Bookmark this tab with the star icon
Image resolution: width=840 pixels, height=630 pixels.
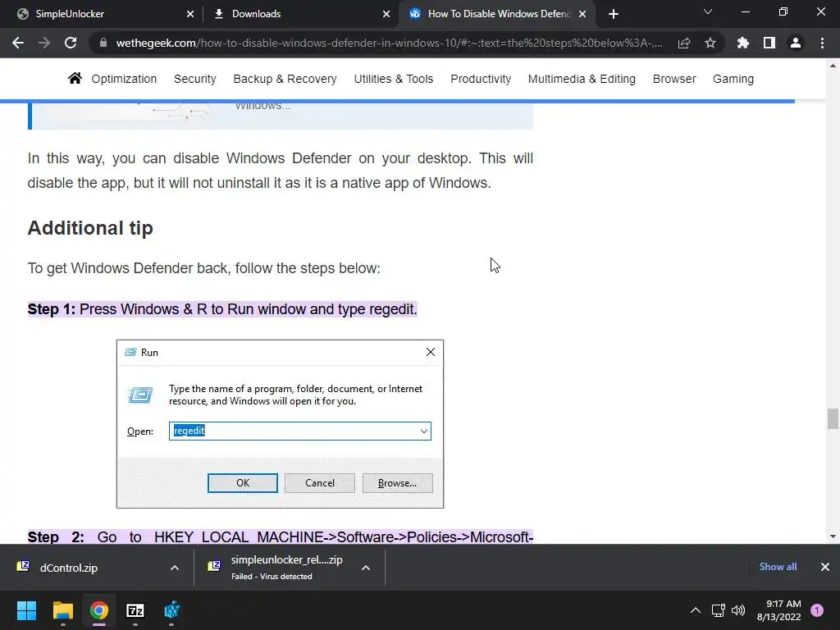tap(710, 43)
